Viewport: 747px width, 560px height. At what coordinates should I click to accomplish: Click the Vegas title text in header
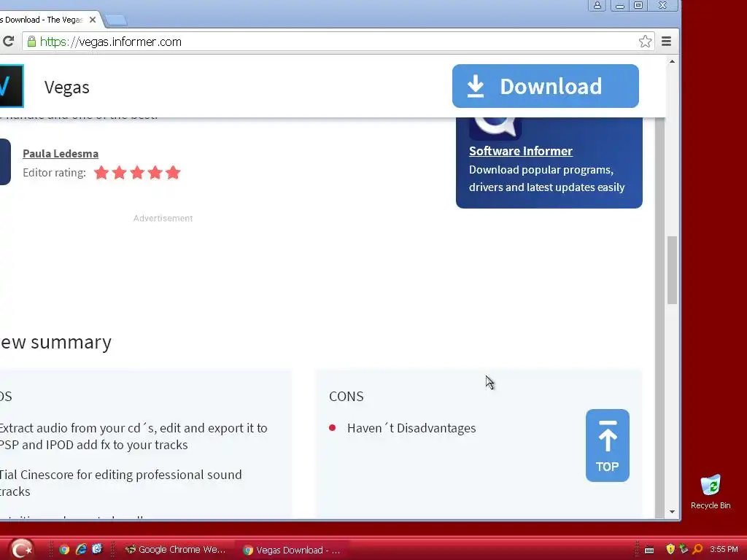click(x=66, y=87)
